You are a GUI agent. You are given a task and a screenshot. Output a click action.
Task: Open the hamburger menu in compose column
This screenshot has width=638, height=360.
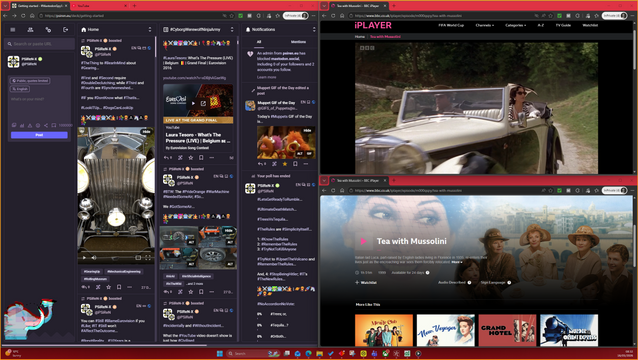pyautogui.click(x=13, y=30)
